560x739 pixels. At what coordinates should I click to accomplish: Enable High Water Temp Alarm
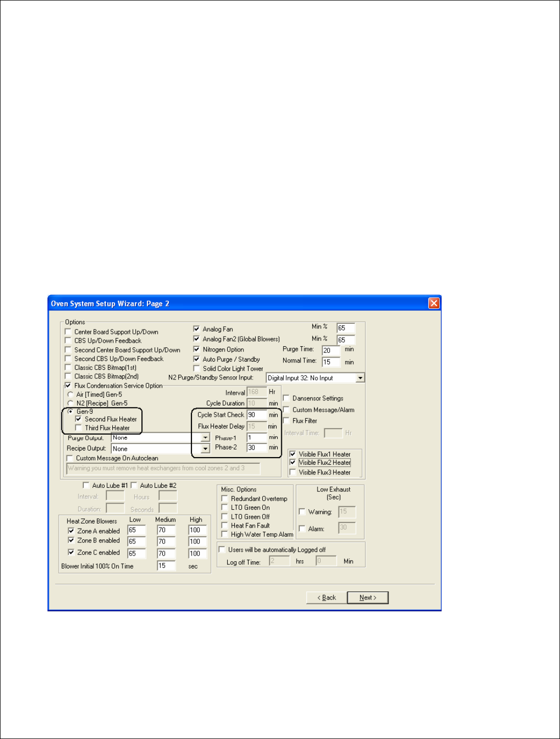(225, 534)
